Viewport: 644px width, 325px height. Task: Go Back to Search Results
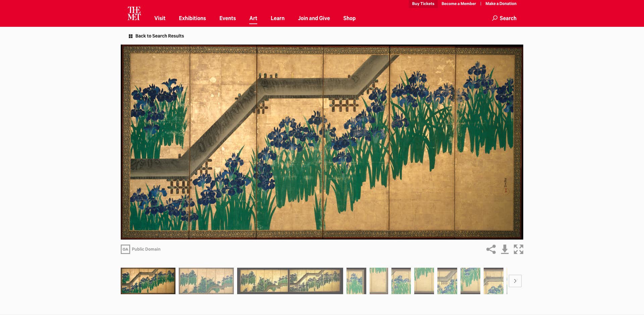(160, 36)
